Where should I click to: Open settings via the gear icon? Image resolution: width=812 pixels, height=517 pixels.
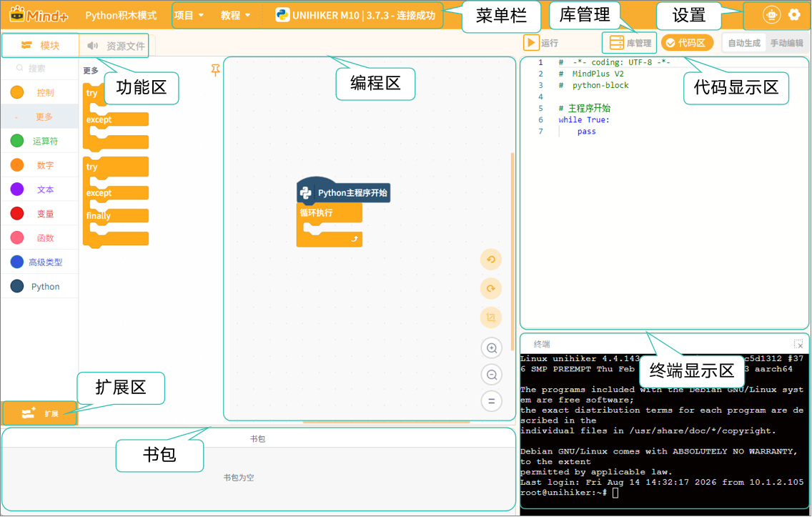(x=794, y=14)
